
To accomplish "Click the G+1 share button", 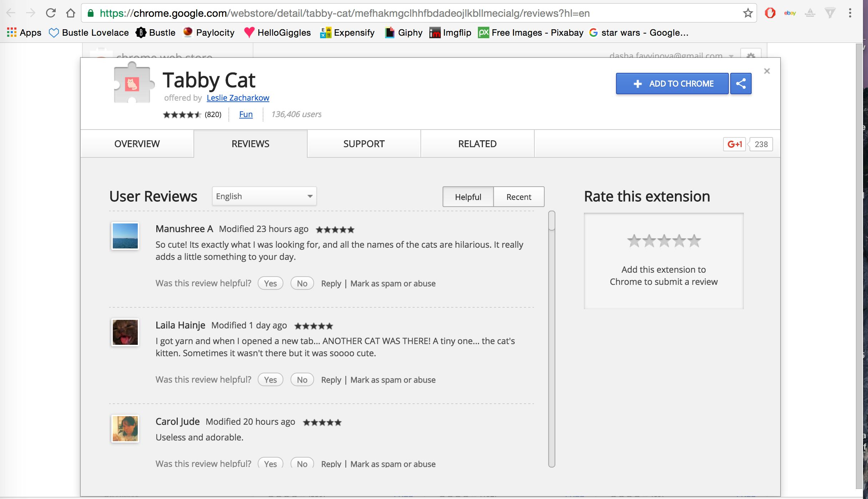I will [x=735, y=144].
